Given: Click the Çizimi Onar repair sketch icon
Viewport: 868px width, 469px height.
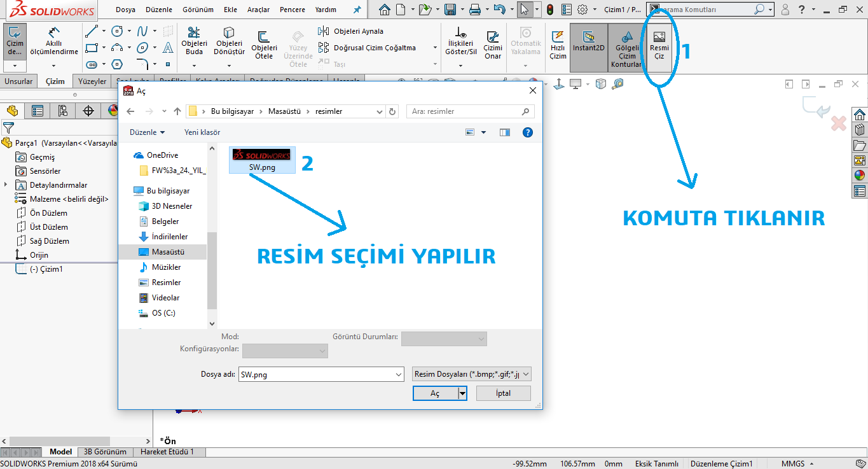Looking at the screenshot, I should pos(493,45).
